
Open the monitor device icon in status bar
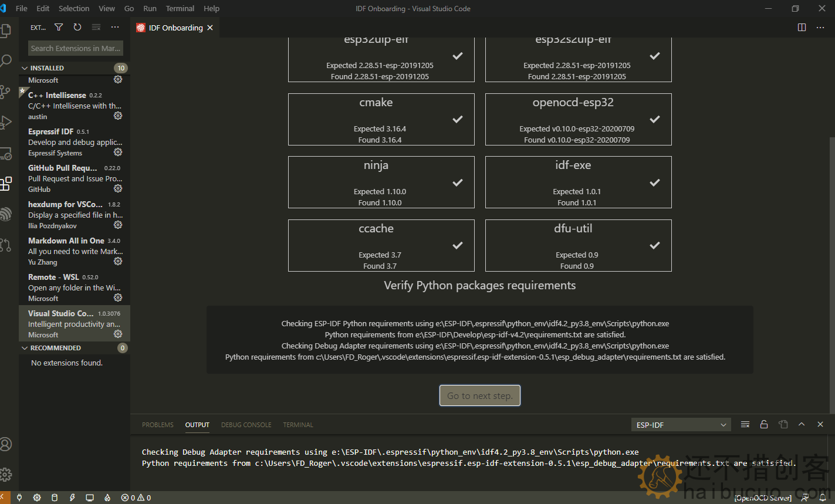click(90, 498)
